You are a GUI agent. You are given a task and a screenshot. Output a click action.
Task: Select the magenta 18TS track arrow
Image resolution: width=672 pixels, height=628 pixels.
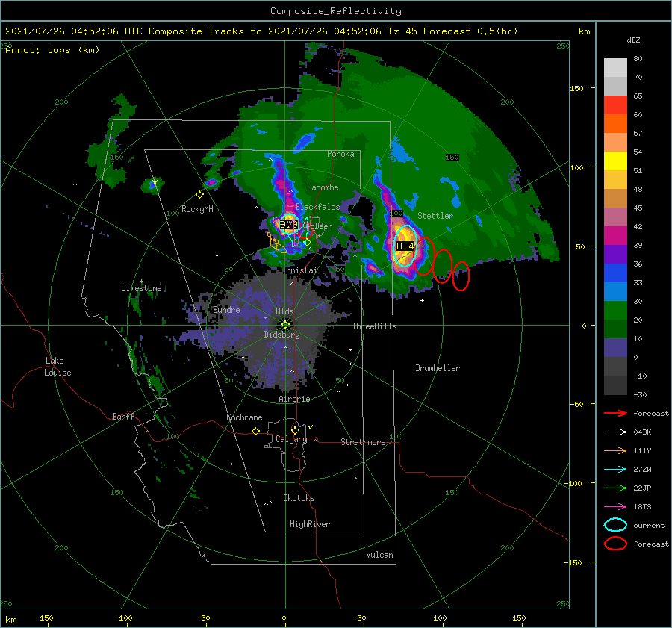coord(615,507)
